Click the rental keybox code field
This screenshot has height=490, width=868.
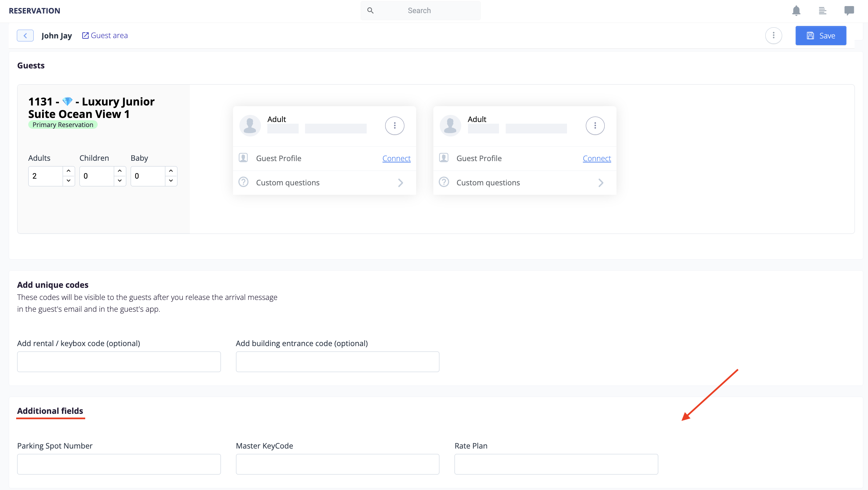(119, 362)
